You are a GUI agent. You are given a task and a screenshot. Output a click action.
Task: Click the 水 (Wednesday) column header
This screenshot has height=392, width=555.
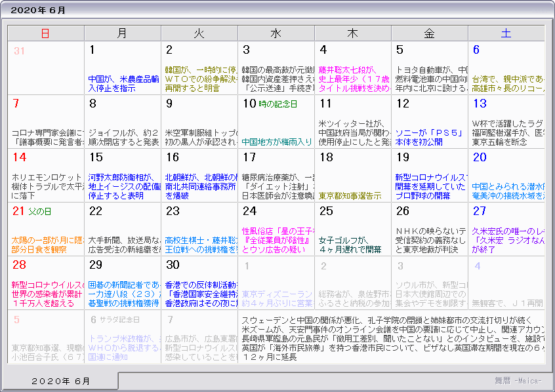point(276,33)
